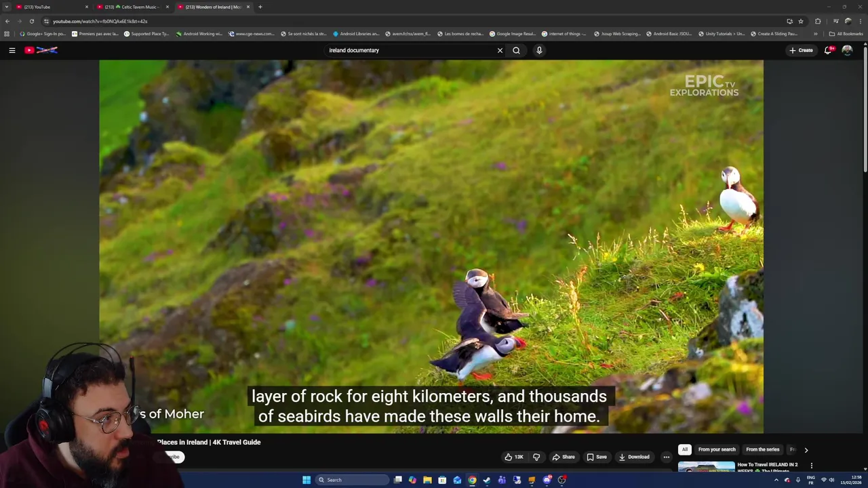This screenshot has height=488, width=868.
Task: Open the account avatar menu
Action: 847,50
